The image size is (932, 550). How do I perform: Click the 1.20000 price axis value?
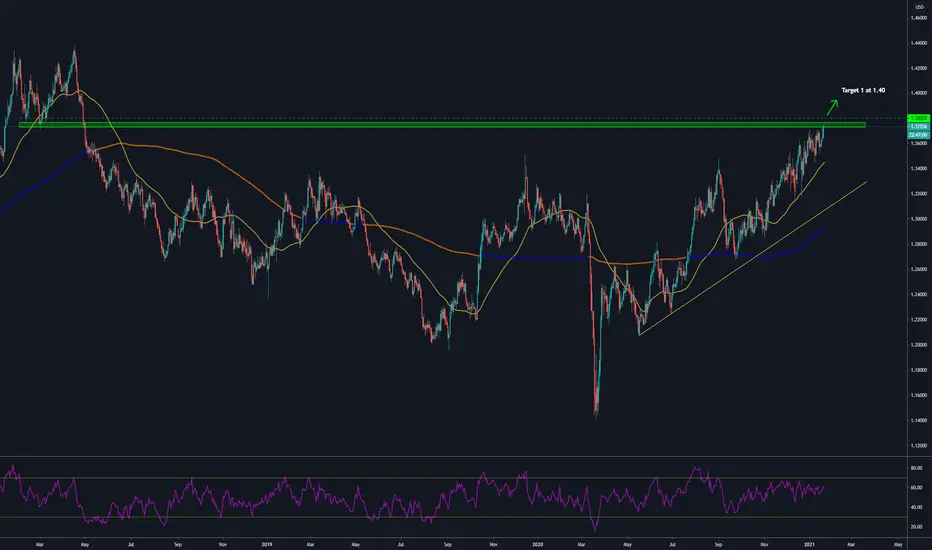919,344
